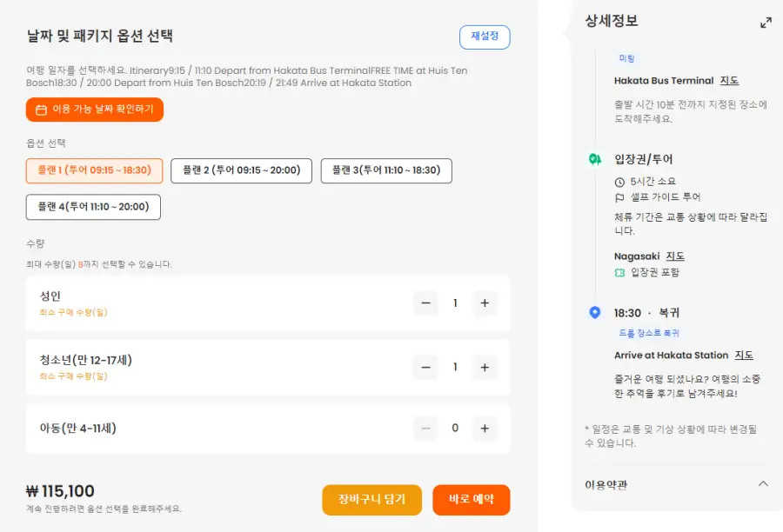The image size is (783, 532).
Task: Collapse the 이용약관 section chevron
Action: pos(763,483)
